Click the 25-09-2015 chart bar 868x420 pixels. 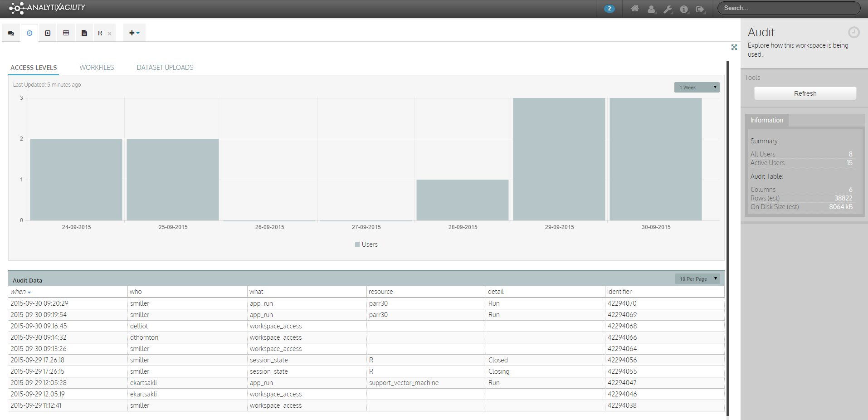point(173,180)
